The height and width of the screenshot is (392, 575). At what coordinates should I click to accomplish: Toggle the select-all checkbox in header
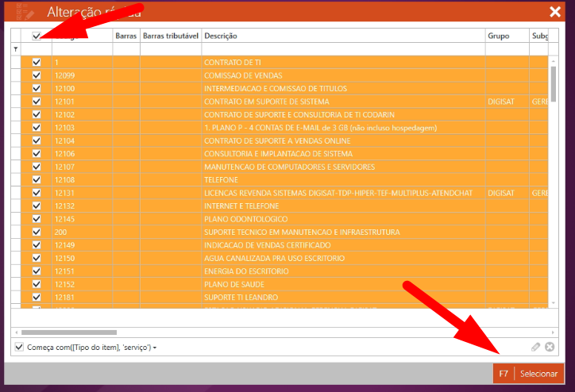37,36
